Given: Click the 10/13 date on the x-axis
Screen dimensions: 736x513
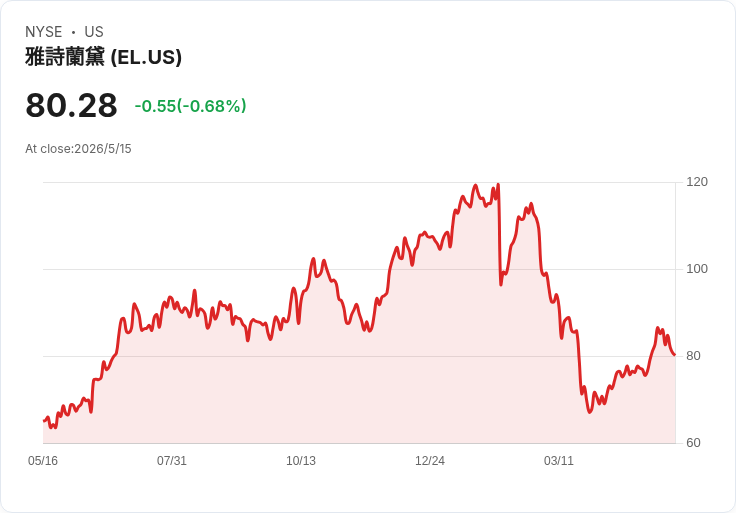Looking at the screenshot, I should click(301, 460).
